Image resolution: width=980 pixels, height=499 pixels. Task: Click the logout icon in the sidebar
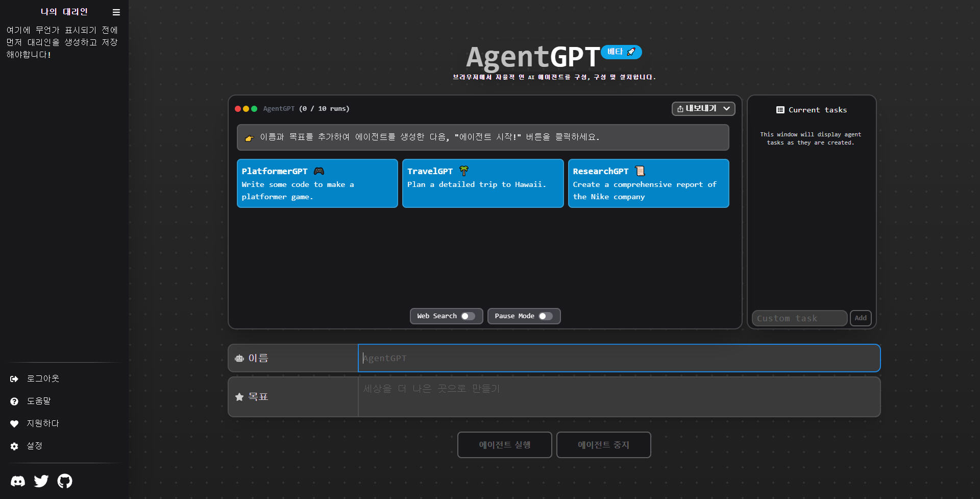pyautogui.click(x=13, y=378)
